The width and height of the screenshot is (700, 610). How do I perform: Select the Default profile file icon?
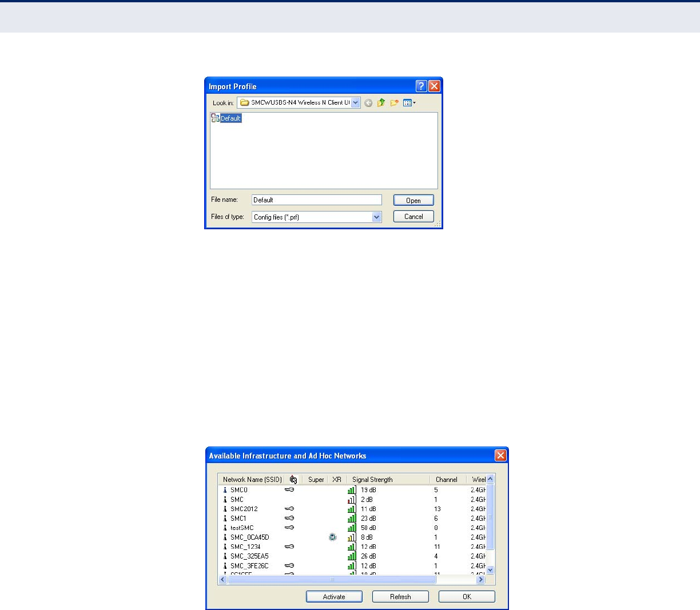215,118
